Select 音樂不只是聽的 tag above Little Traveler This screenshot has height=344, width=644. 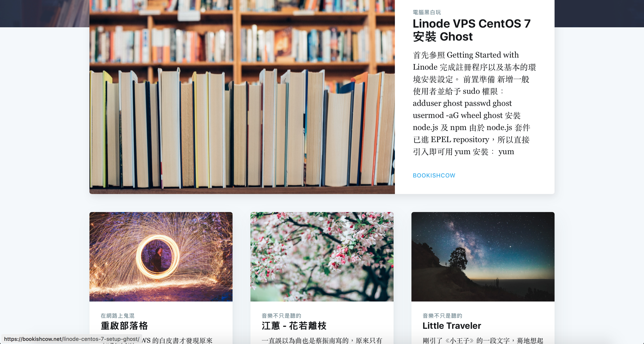(x=442, y=316)
